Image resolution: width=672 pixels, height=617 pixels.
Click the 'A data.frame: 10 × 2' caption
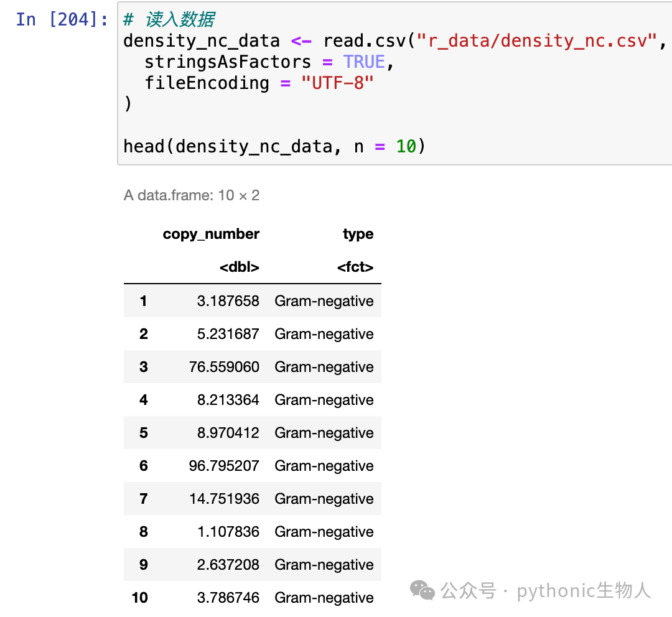point(192,195)
